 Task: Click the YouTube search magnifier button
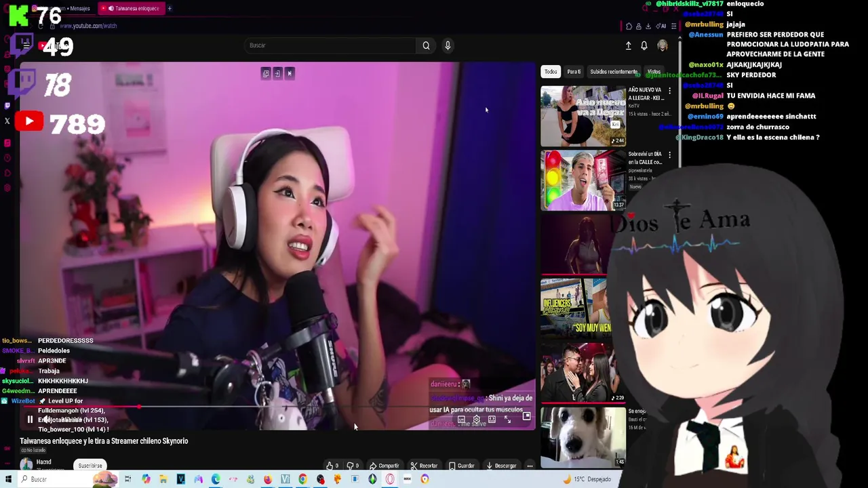pos(426,45)
